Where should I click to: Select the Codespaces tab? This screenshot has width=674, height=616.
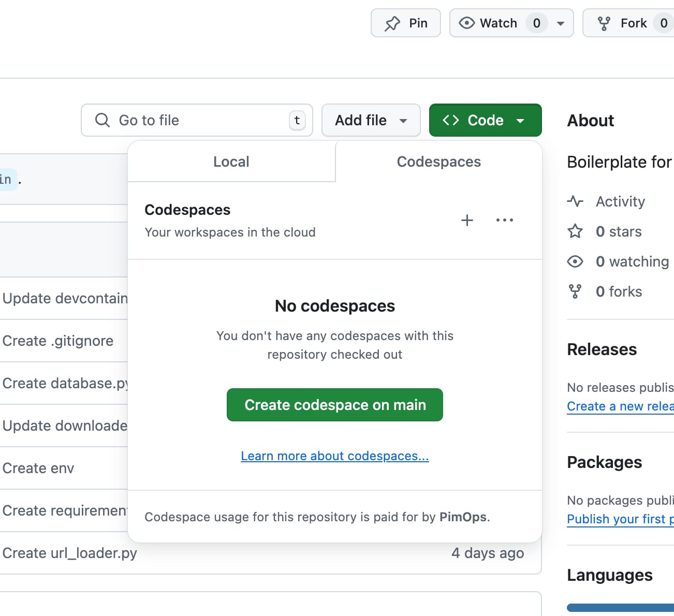(438, 162)
